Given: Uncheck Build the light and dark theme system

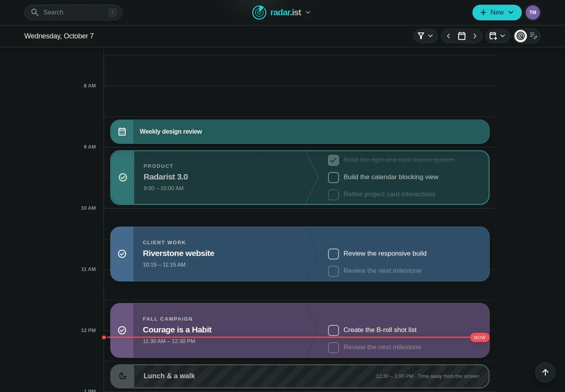Looking at the screenshot, I should coord(334,160).
